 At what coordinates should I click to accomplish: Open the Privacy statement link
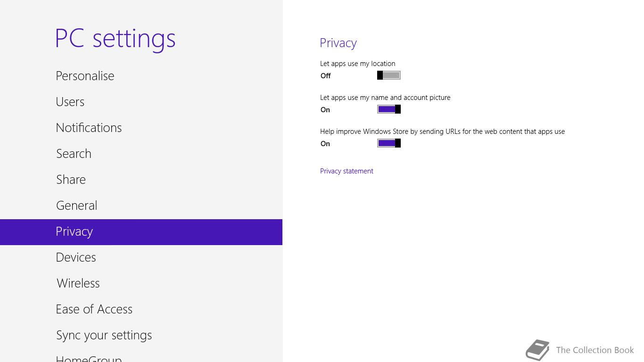347,171
